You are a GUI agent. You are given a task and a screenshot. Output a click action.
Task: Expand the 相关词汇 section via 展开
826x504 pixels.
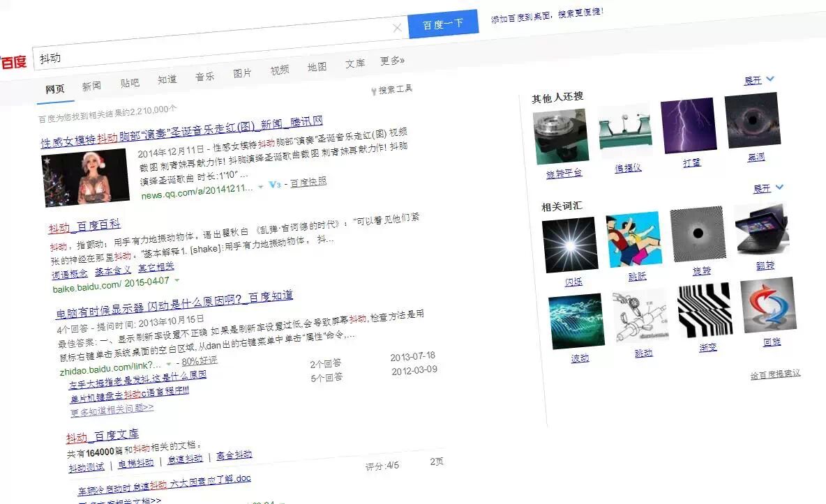[768, 188]
